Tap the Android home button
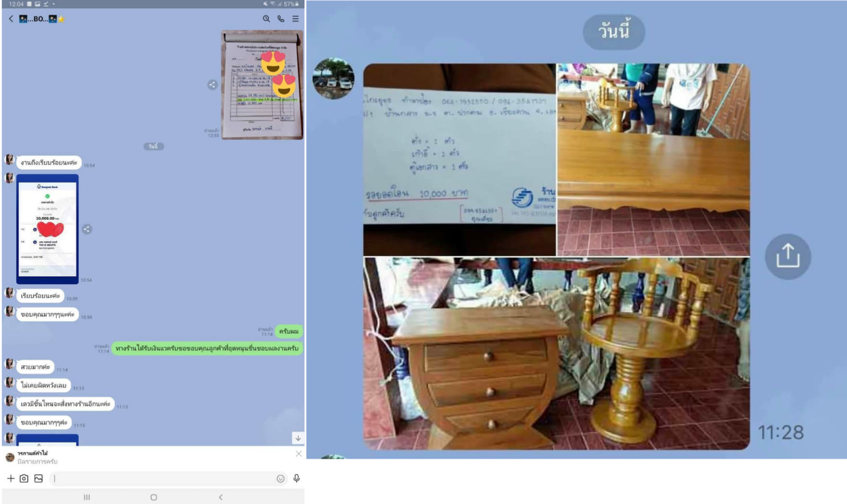The width and height of the screenshot is (847, 504). pos(154,497)
